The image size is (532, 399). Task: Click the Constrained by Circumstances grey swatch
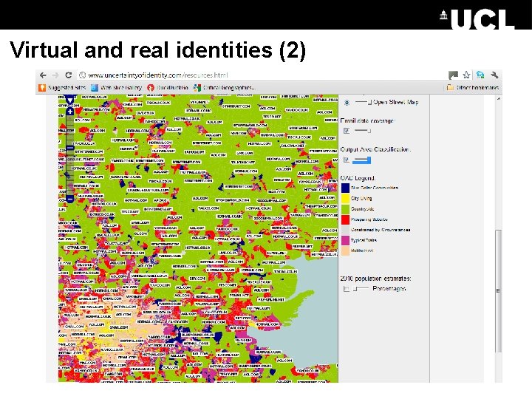coord(345,230)
